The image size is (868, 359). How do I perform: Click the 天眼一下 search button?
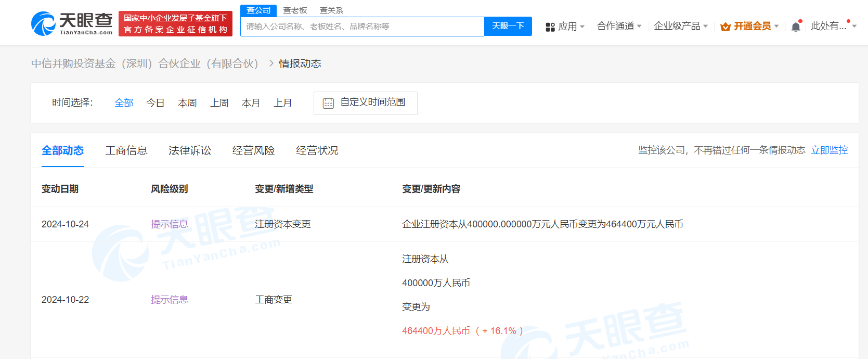point(508,26)
